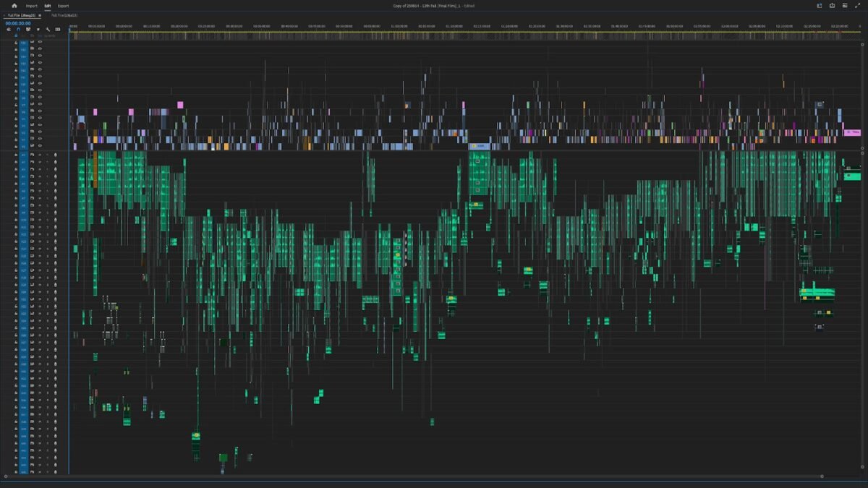
Task: Click the Caption track options icon
Action: tap(58, 30)
